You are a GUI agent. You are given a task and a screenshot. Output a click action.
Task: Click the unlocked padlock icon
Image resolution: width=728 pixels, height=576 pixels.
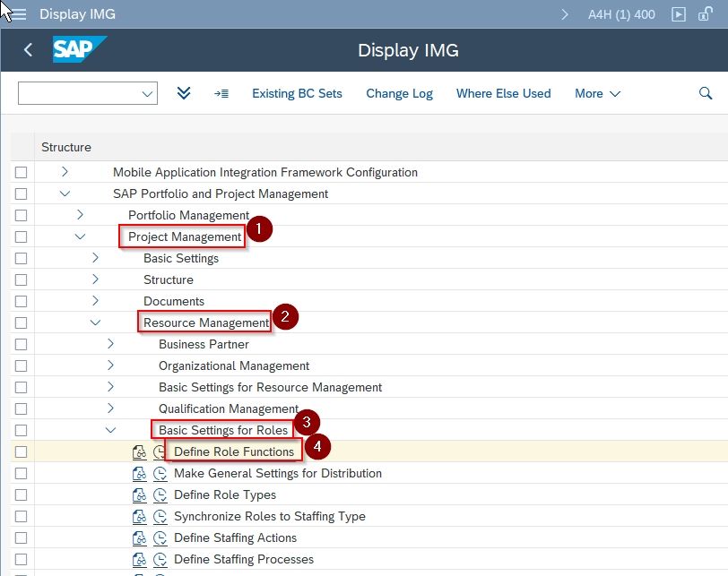click(706, 14)
